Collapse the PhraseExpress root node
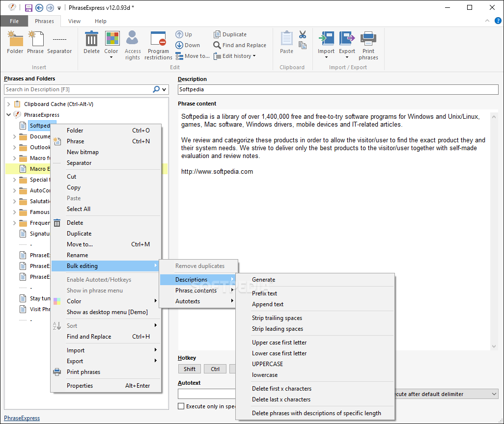 tap(9, 115)
